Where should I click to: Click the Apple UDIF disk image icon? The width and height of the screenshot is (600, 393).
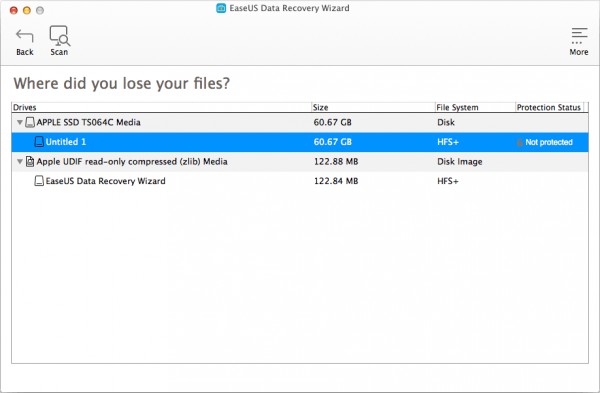(x=30, y=161)
